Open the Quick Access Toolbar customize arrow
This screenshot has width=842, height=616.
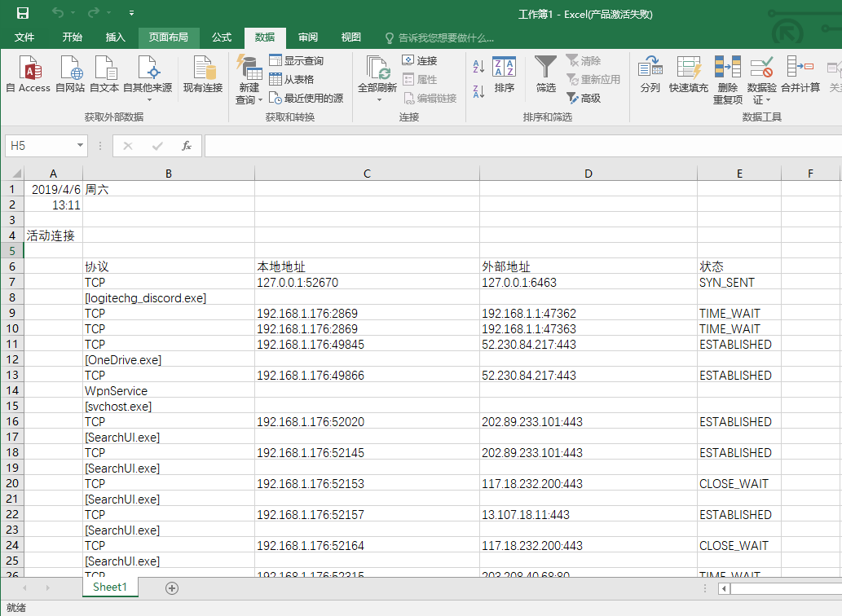coord(131,13)
